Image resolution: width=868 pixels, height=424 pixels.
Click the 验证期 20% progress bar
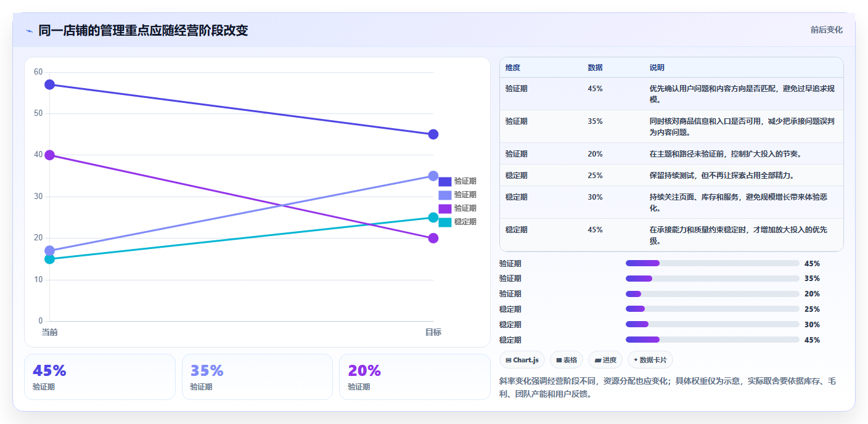coord(712,294)
